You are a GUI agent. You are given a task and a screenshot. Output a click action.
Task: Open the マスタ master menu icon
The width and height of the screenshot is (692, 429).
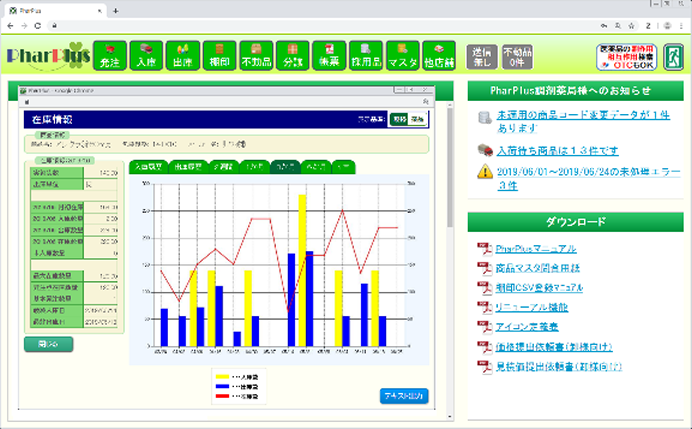[402, 56]
